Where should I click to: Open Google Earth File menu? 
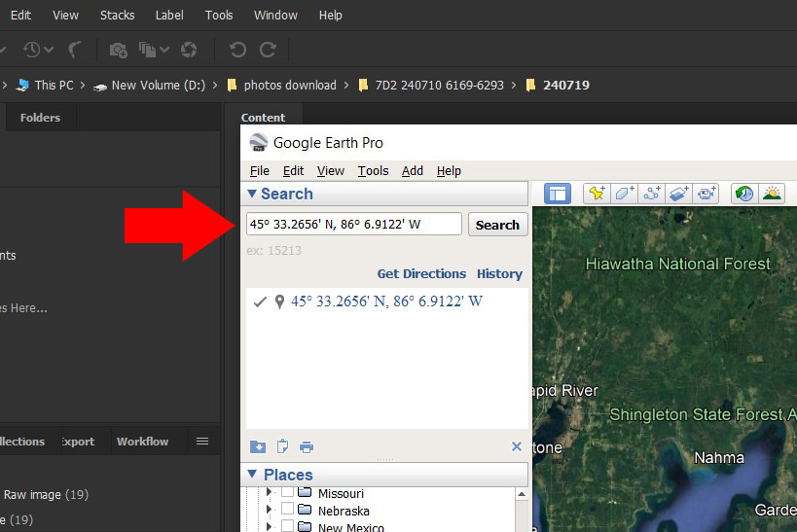pyautogui.click(x=259, y=171)
